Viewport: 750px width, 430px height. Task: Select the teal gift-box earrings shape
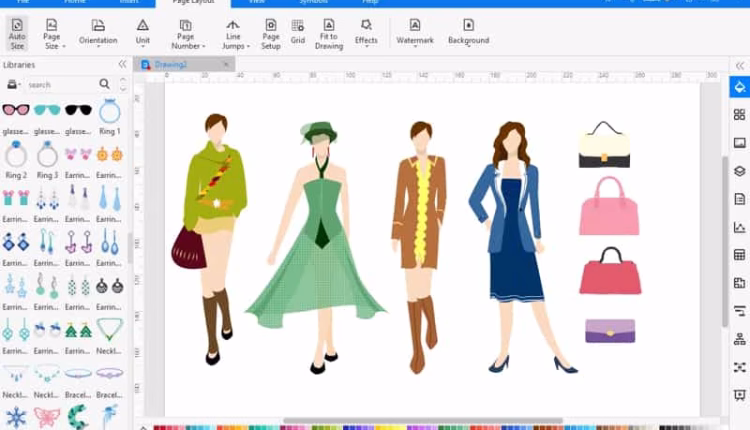pyautogui.click(x=16, y=198)
